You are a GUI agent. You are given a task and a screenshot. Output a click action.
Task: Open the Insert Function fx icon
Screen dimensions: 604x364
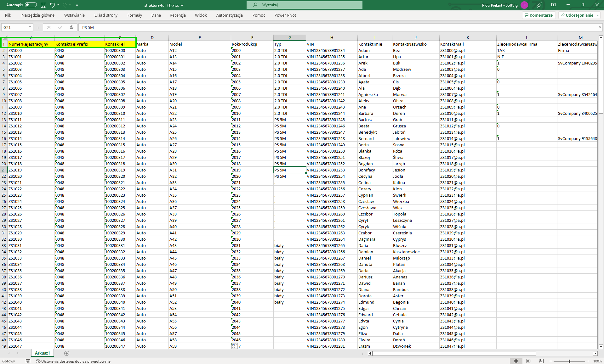pos(71,27)
